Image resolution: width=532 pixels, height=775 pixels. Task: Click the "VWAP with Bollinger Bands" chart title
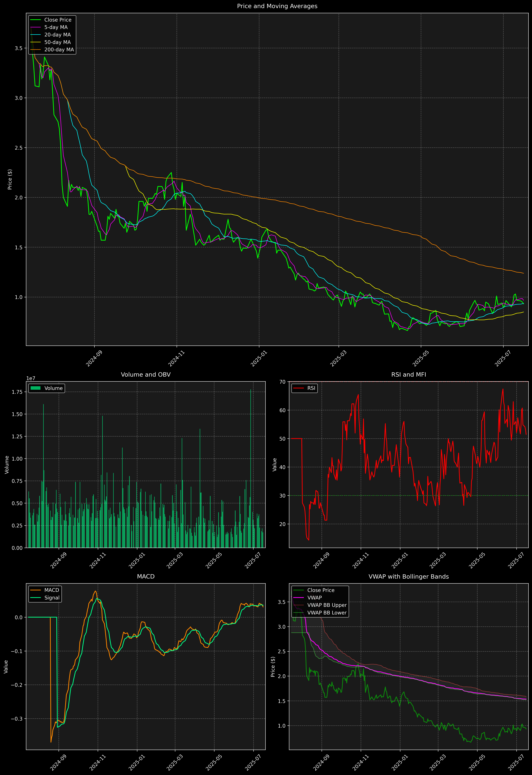409,577
